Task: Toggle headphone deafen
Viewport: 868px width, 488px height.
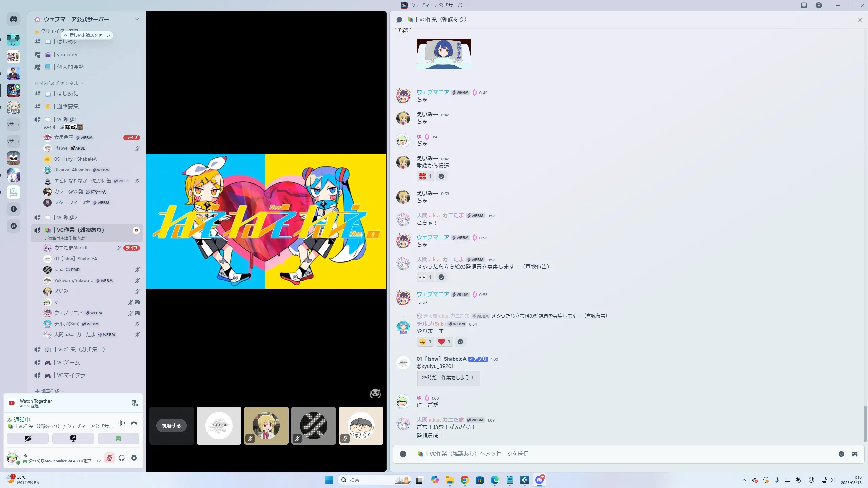Action: (x=122, y=458)
